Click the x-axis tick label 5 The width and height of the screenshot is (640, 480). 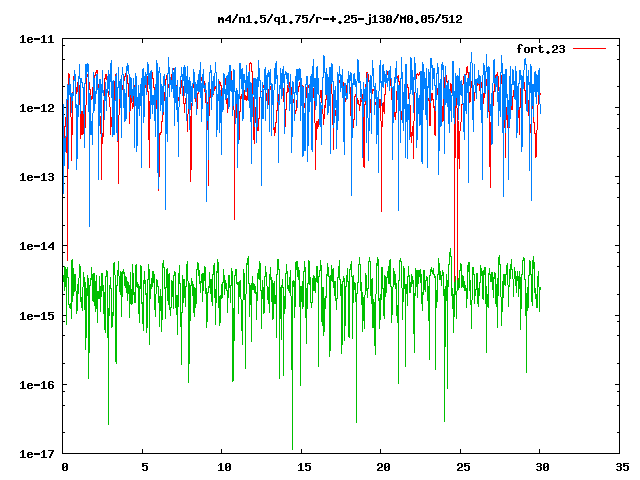point(144,467)
